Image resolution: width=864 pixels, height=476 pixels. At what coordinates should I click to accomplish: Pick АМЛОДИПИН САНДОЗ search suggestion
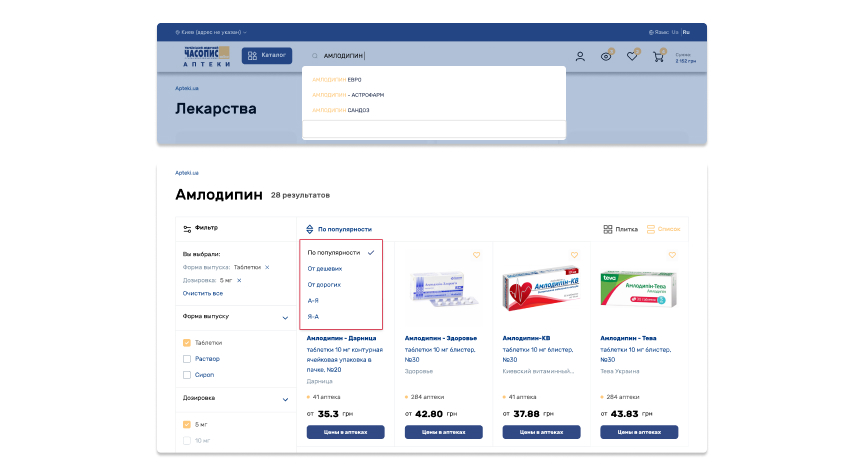pos(340,110)
